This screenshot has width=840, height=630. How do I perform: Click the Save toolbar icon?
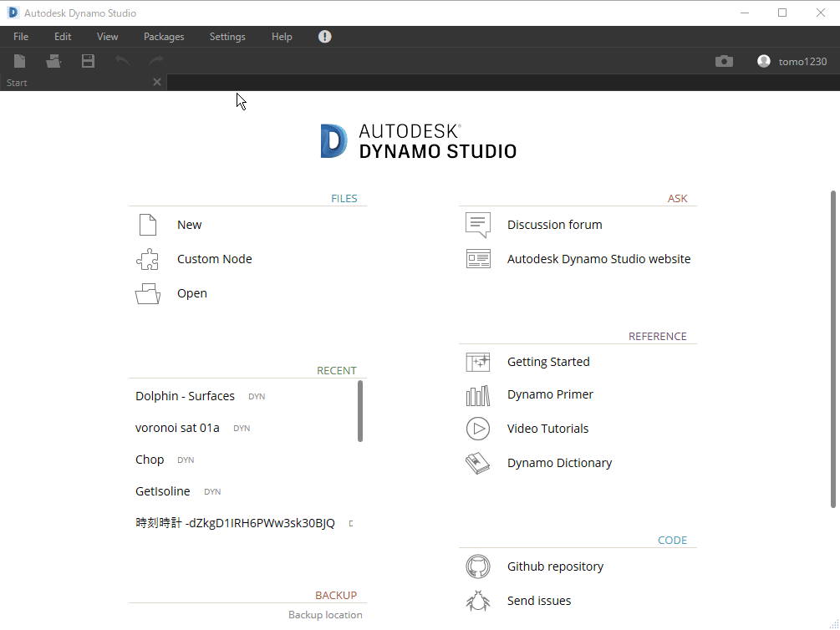pyautogui.click(x=88, y=61)
